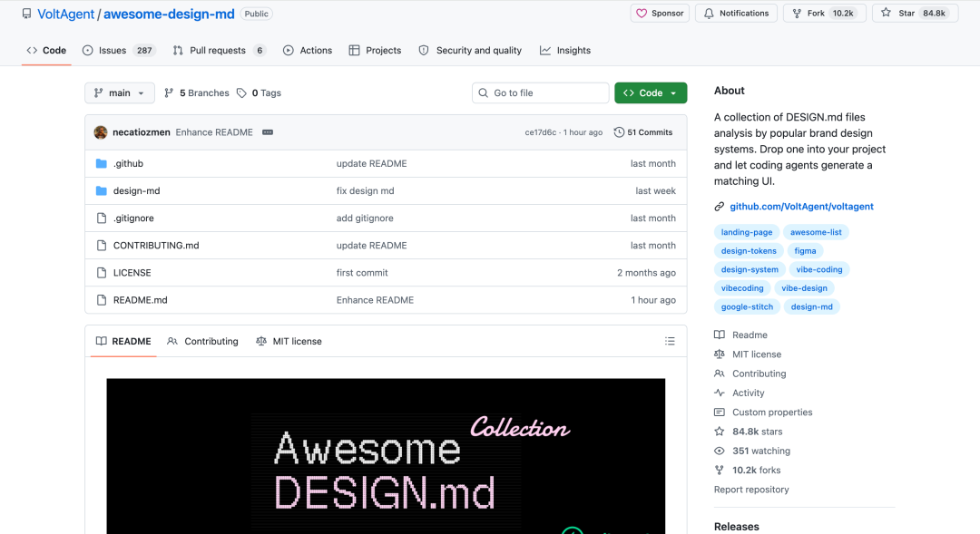Image resolution: width=980 pixels, height=534 pixels.
Task: Open the Notifications bell button
Action: [x=736, y=13]
